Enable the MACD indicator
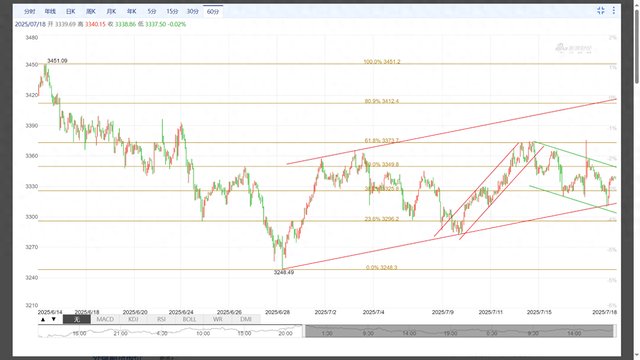Viewport: 640px width, 360px height. (105, 319)
